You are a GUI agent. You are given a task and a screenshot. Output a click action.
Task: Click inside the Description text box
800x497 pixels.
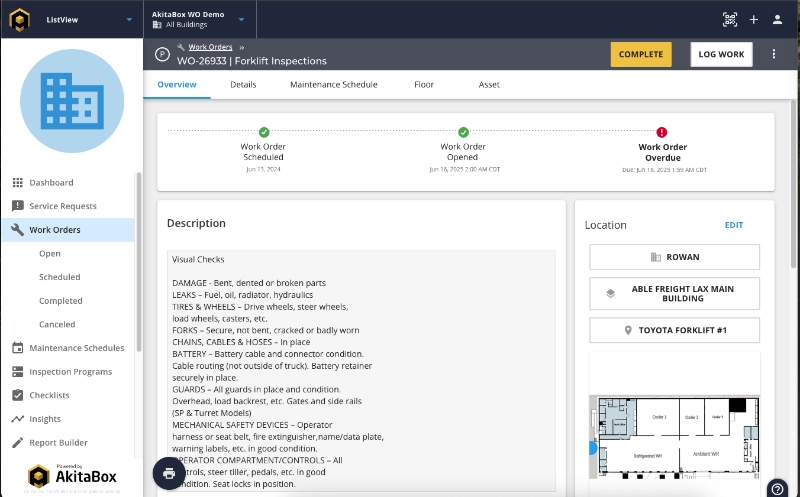pos(361,371)
